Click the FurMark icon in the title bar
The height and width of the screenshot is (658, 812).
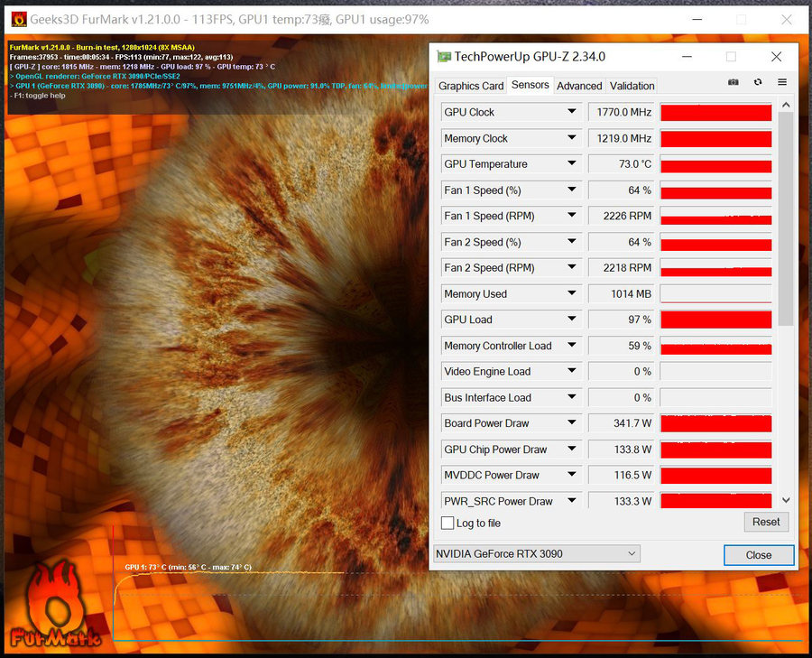18,19
